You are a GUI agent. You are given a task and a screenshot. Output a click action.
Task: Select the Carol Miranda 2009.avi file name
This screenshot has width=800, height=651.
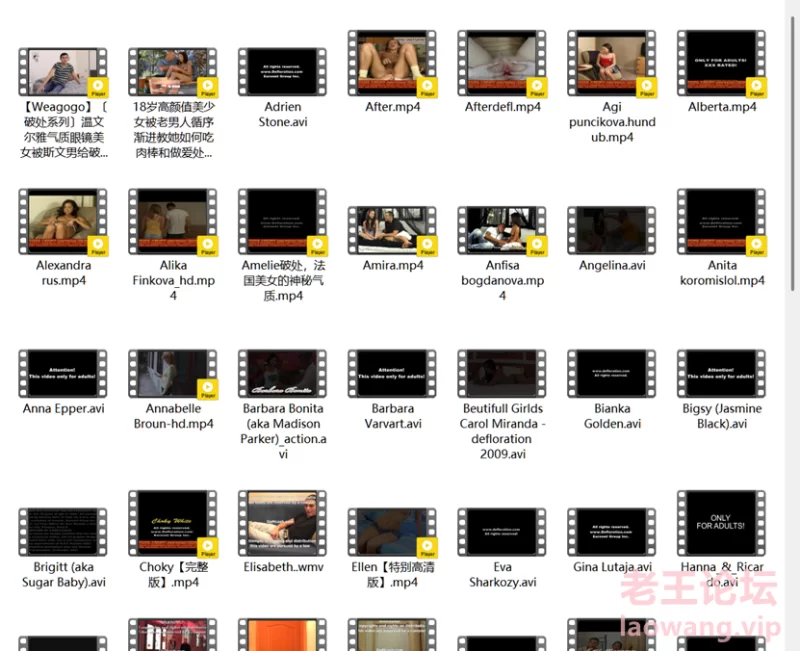point(502,431)
